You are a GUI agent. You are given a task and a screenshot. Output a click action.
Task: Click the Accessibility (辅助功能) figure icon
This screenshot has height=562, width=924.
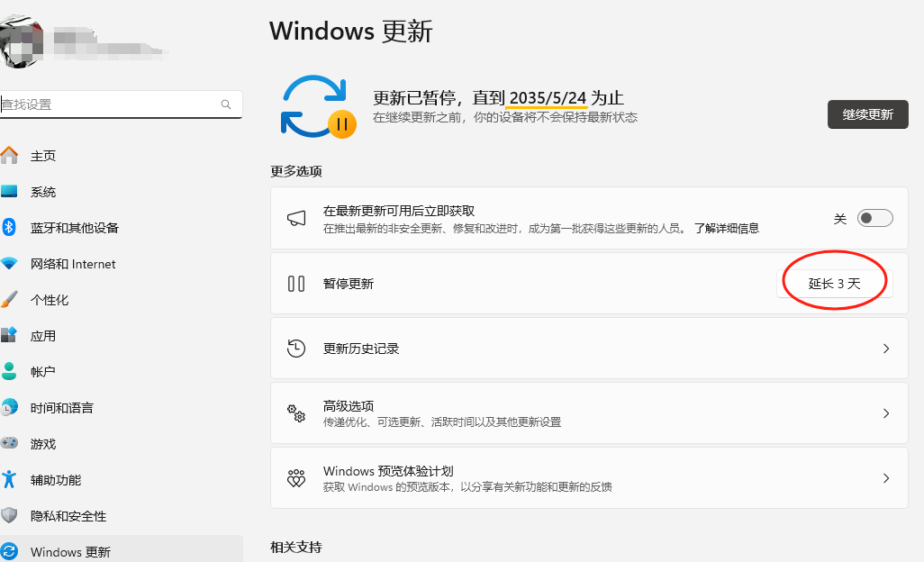pyautogui.click(x=9, y=479)
